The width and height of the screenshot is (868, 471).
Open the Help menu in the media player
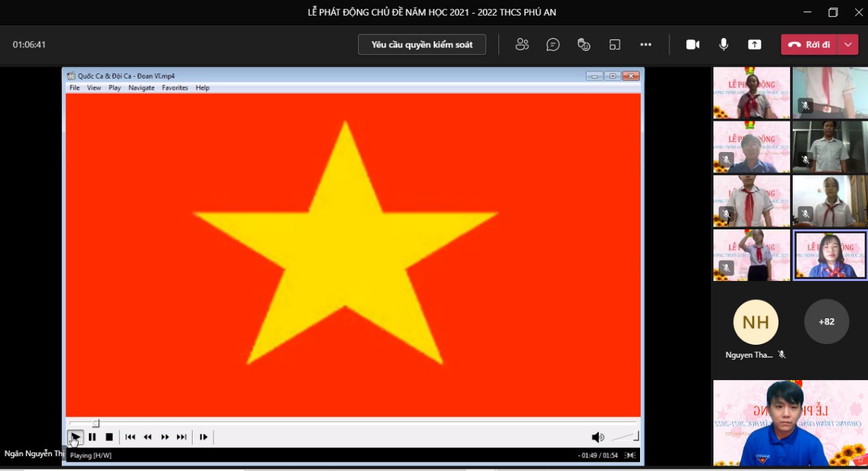point(203,88)
